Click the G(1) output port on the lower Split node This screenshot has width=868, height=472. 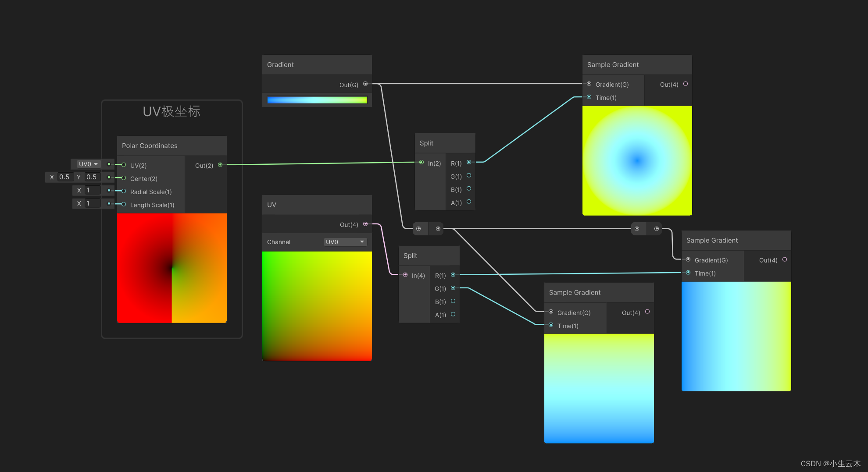tap(453, 288)
